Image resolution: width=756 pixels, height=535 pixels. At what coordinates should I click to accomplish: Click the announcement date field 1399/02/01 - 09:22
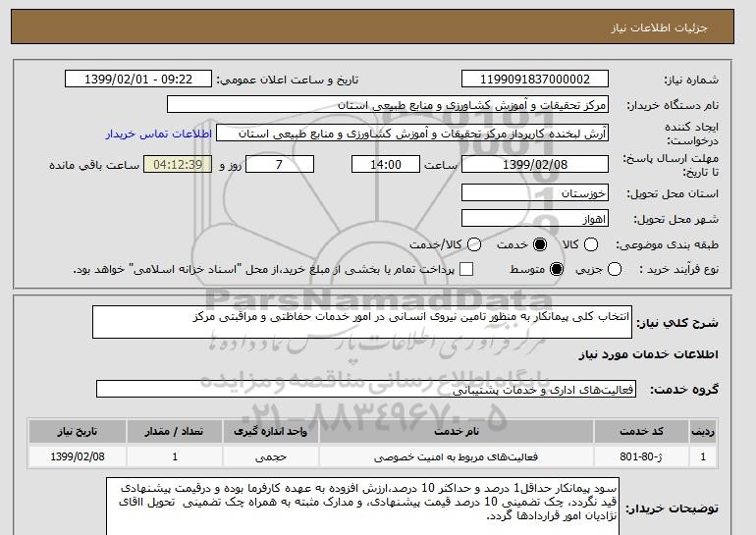[x=138, y=80]
